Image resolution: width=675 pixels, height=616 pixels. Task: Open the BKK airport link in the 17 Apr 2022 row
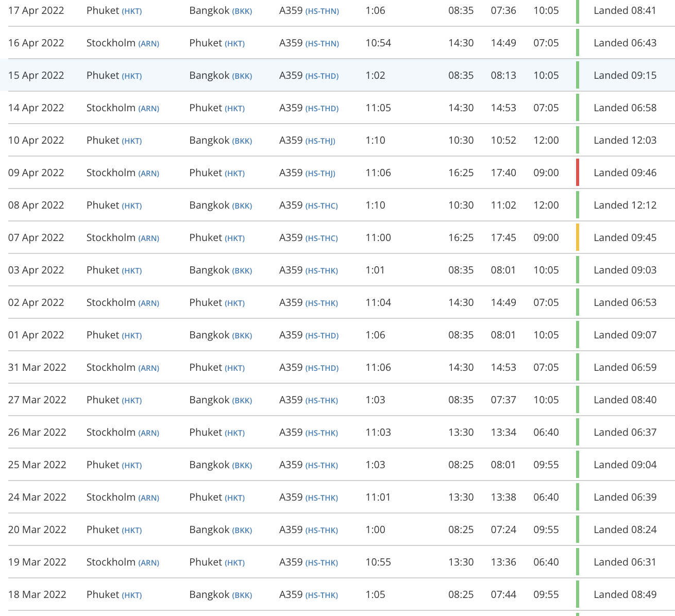click(x=242, y=11)
